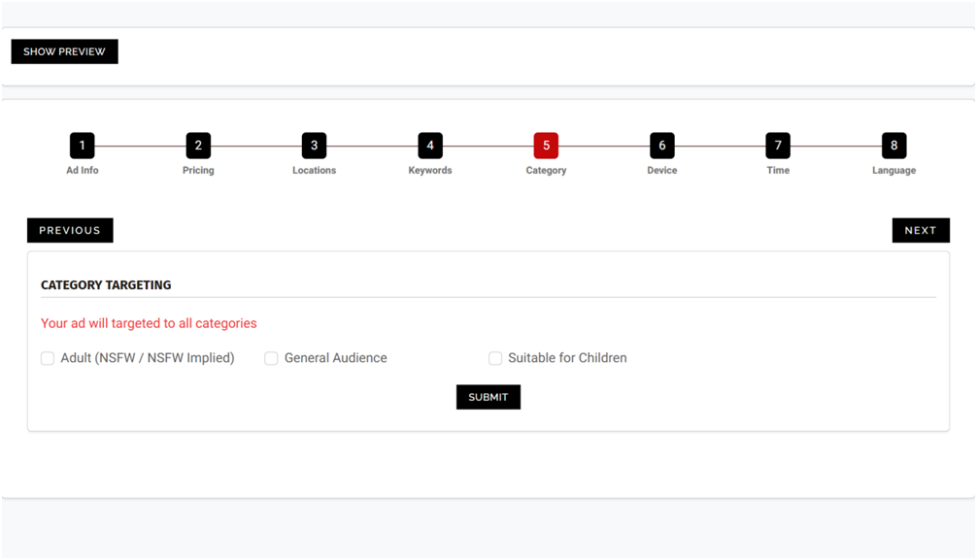Click the 'Language' step label text
977x560 pixels.
(x=893, y=171)
